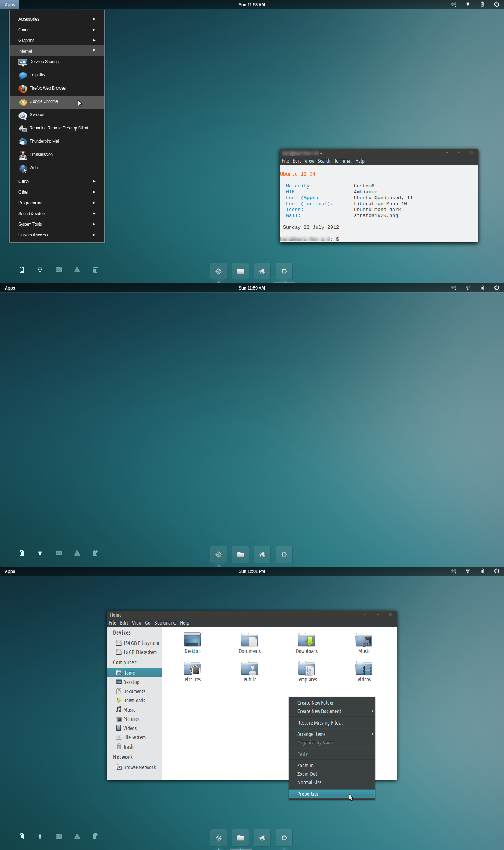Launch Firefox Web Browser from the Internet menu
Image resolution: width=504 pixels, height=850 pixels.
pos(48,89)
